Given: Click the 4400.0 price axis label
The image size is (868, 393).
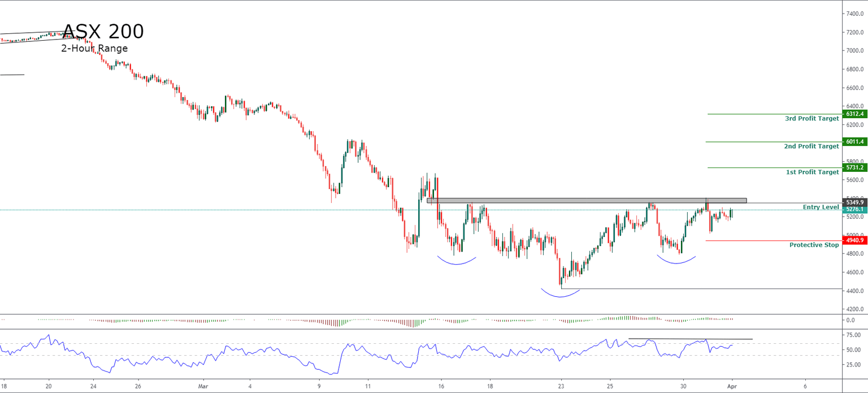Looking at the screenshot, I should [x=854, y=291].
